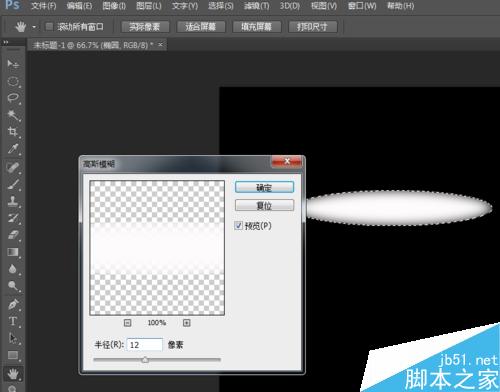Toggle the 预览(P) preview checkbox

(x=238, y=226)
